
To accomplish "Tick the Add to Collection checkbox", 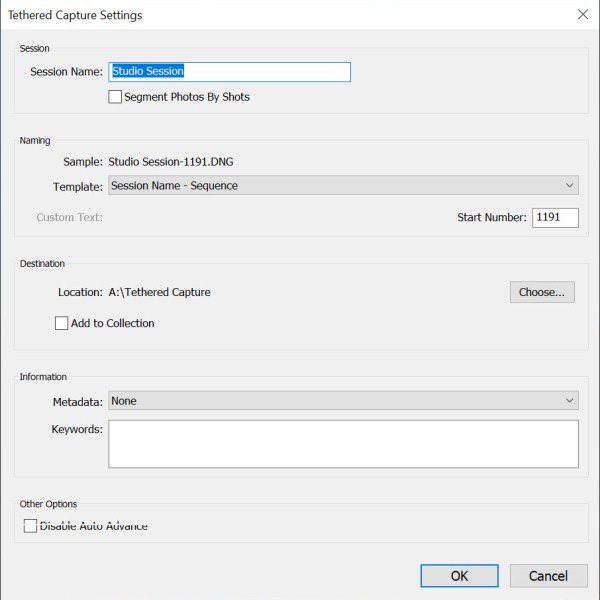I will (x=62, y=324).
